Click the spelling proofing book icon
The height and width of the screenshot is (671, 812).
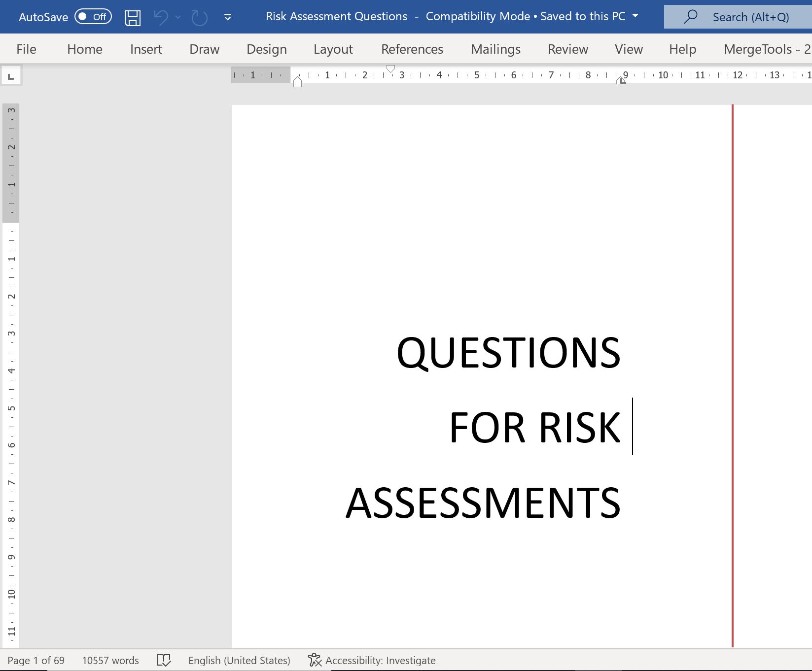coord(164,660)
